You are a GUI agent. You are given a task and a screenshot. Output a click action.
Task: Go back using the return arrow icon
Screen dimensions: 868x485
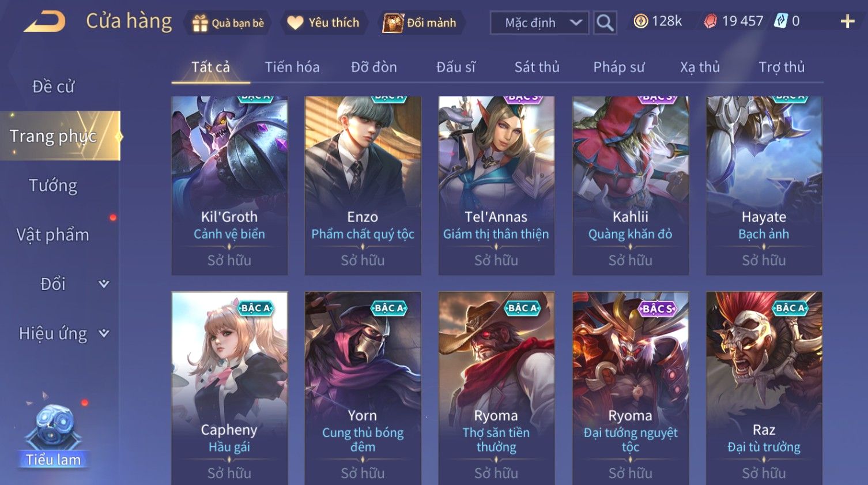click(44, 22)
